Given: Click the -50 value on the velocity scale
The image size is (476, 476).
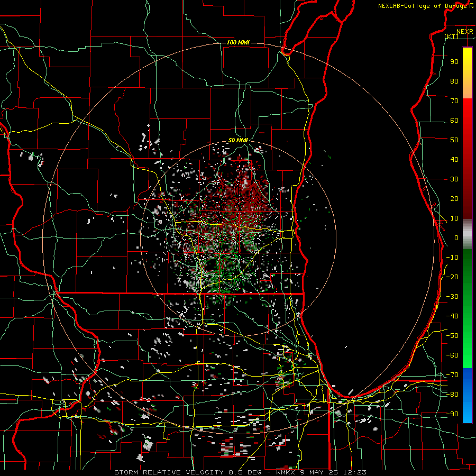Looking at the screenshot, I should tap(452, 336).
